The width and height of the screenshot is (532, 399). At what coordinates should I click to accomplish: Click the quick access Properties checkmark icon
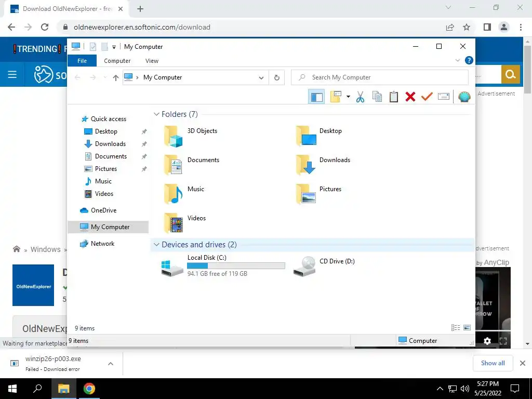(x=93, y=47)
